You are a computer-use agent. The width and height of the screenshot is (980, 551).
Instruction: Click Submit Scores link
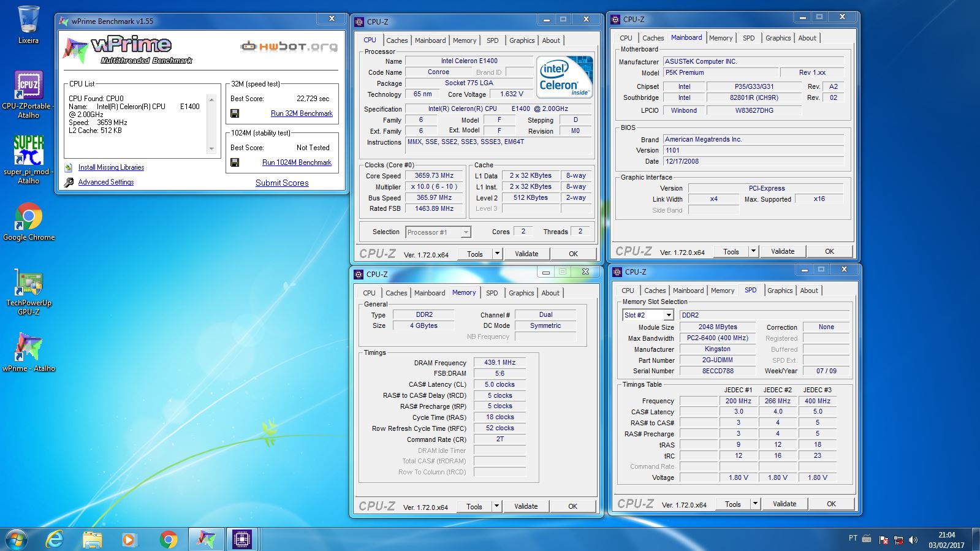(282, 183)
